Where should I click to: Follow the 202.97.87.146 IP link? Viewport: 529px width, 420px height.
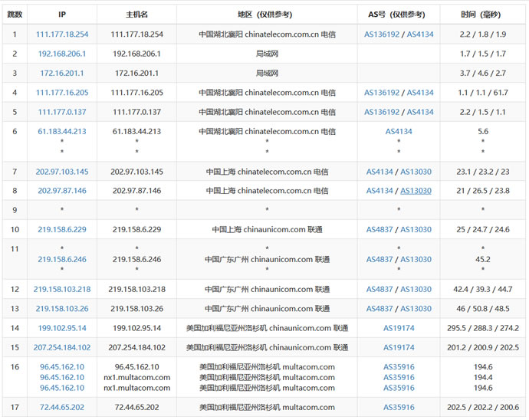(x=62, y=191)
